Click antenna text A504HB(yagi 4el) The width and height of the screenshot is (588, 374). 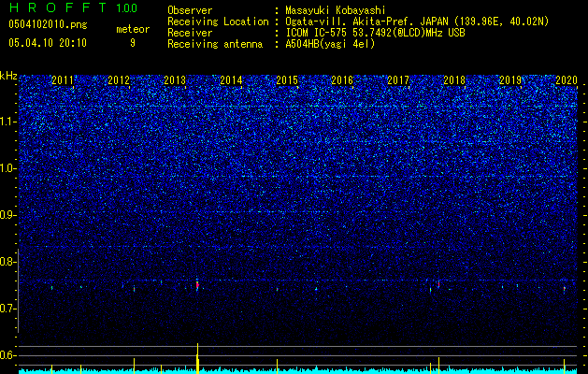(x=330, y=44)
